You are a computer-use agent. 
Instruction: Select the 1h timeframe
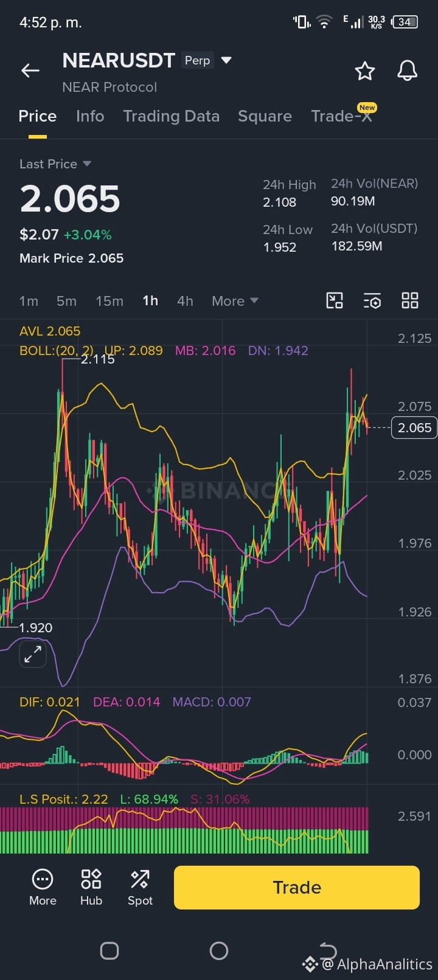pos(150,301)
